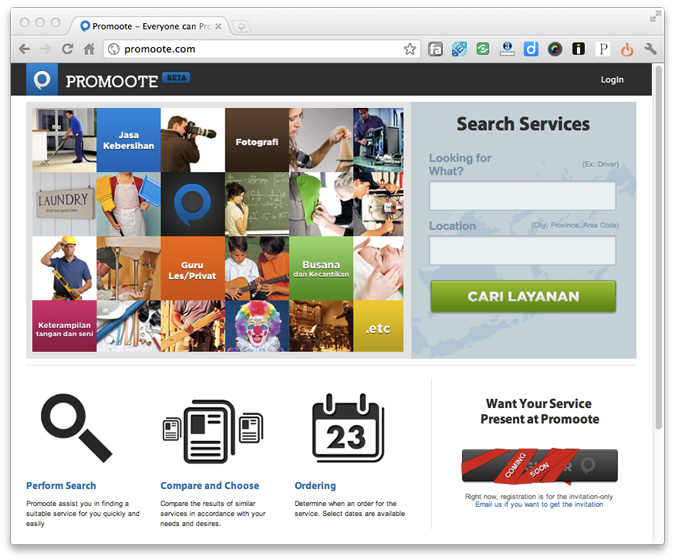This screenshot has height=560, width=675.
Task: Select the Keterampilan tangan dan seni tile
Action: pyautogui.click(x=64, y=326)
